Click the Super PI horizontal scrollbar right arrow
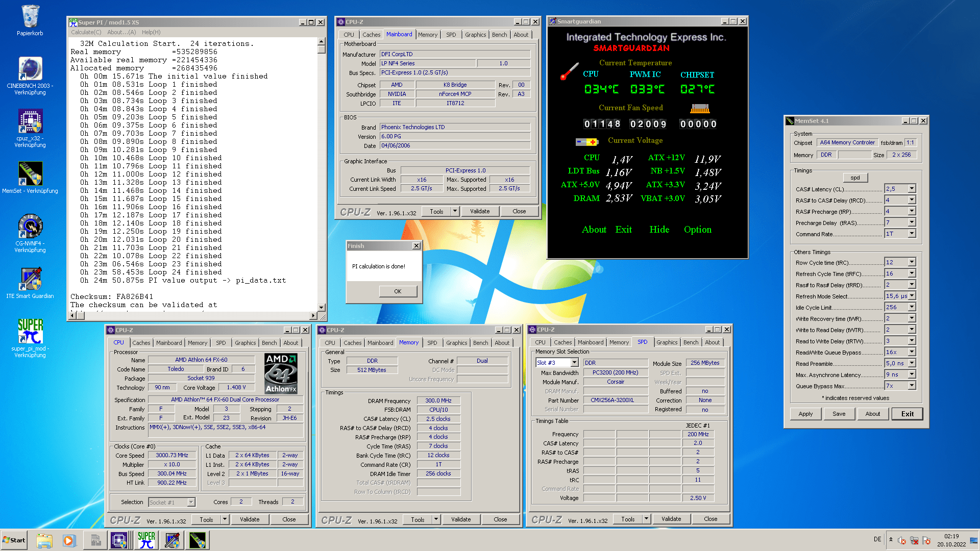Screen dimensions: 980x551 point(313,316)
